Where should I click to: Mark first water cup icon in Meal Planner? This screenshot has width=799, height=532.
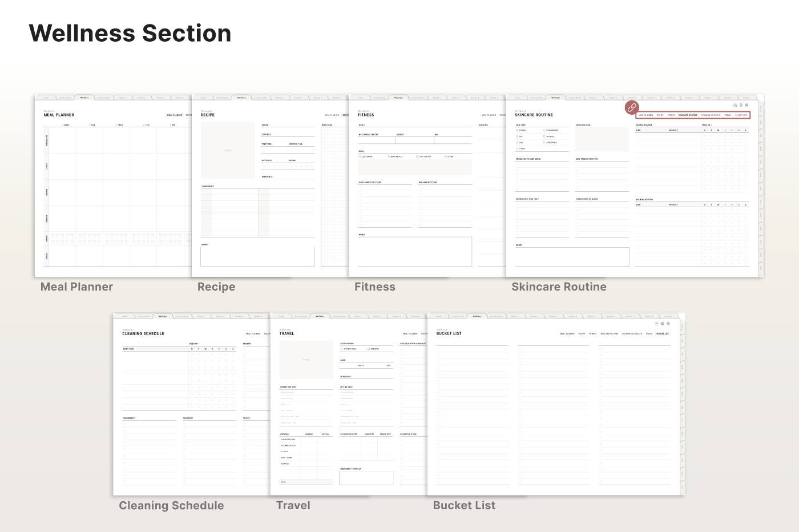coord(53,235)
